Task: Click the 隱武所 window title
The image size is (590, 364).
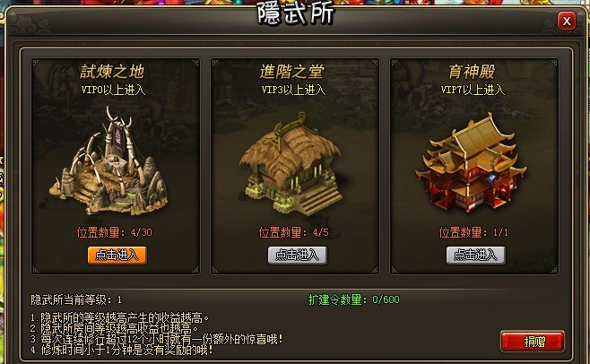Action: [296, 13]
